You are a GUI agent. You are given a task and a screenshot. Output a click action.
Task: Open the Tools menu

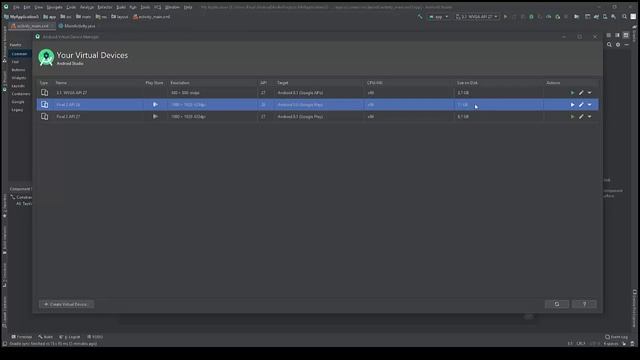click(x=145, y=7)
